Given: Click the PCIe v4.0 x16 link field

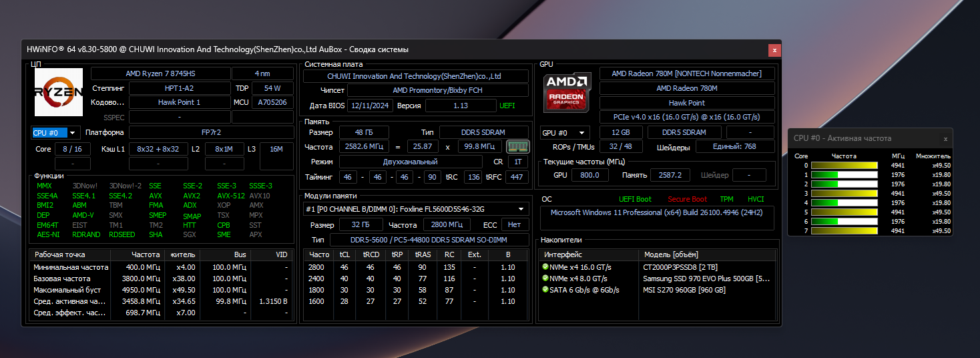Looking at the screenshot, I should pyautogui.click(x=687, y=117).
